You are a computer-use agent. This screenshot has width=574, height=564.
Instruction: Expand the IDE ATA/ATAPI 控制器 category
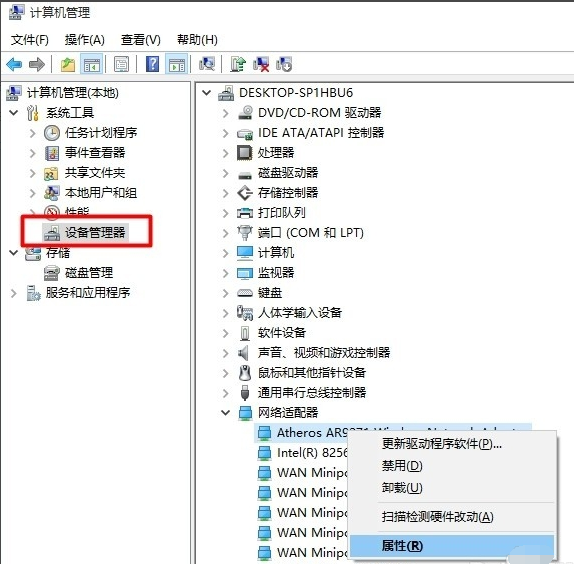[x=226, y=133]
